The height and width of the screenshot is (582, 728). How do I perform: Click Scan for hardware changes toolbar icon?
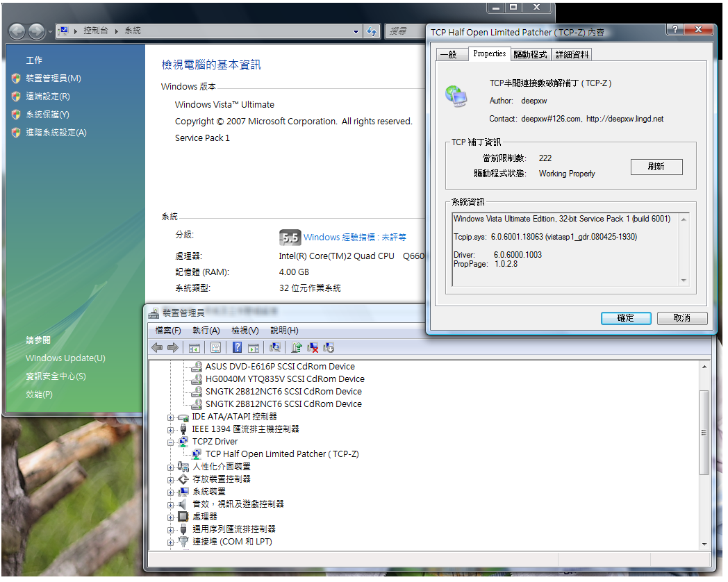(x=276, y=348)
